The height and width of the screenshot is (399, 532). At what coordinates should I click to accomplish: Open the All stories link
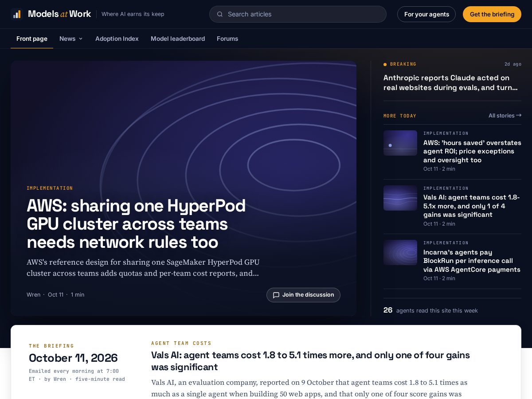point(505,115)
